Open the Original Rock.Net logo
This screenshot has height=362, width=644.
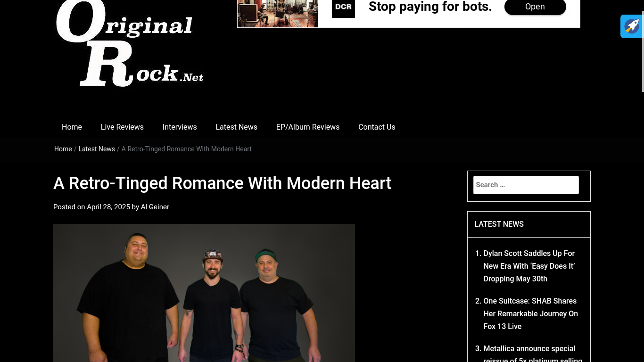130,43
